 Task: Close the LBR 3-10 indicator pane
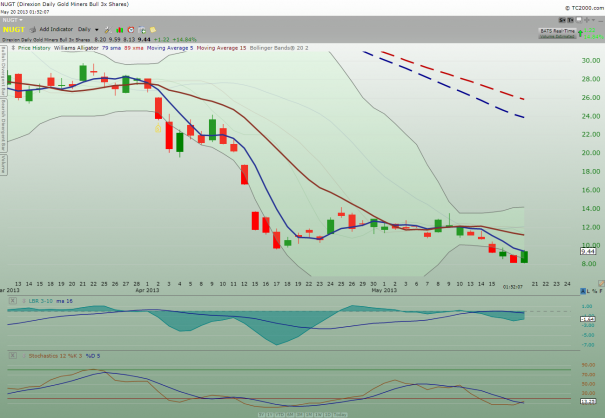13,301
